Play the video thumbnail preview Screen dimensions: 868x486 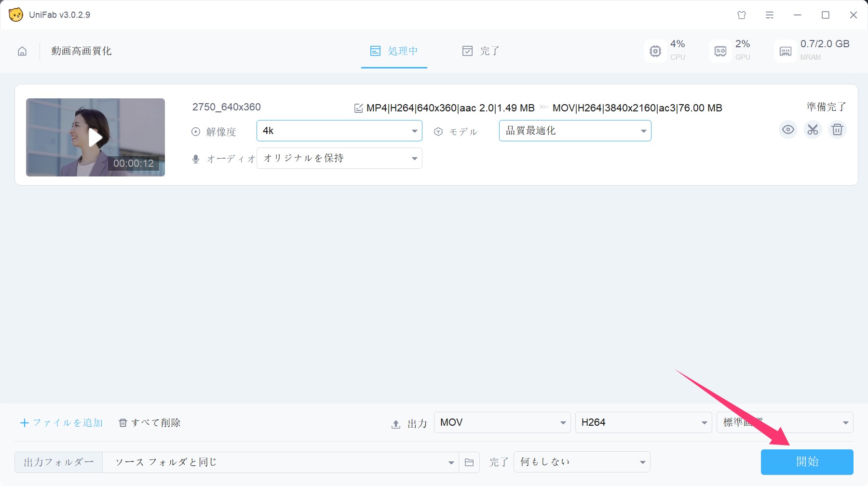[x=95, y=137]
